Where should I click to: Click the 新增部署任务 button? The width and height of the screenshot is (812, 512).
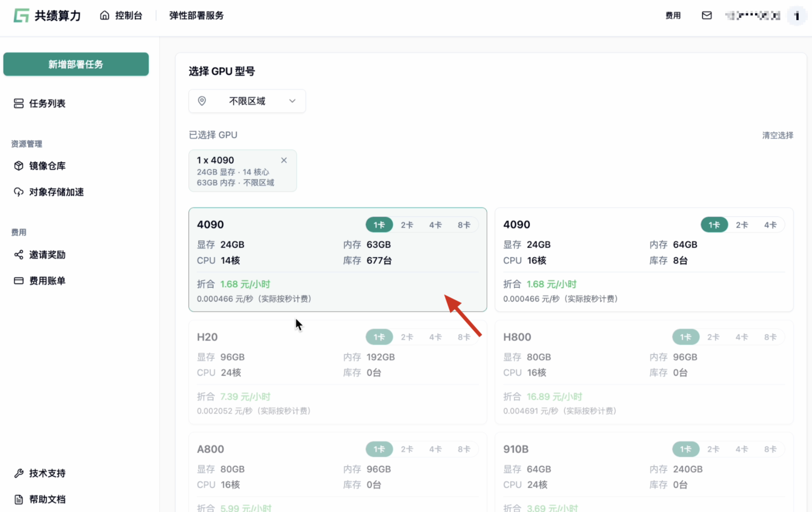pos(76,64)
